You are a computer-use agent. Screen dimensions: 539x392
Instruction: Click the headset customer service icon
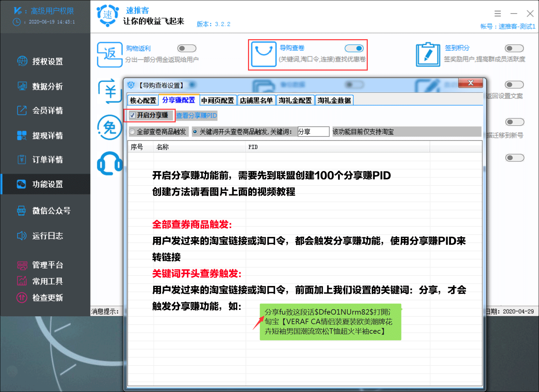[x=110, y=163]
